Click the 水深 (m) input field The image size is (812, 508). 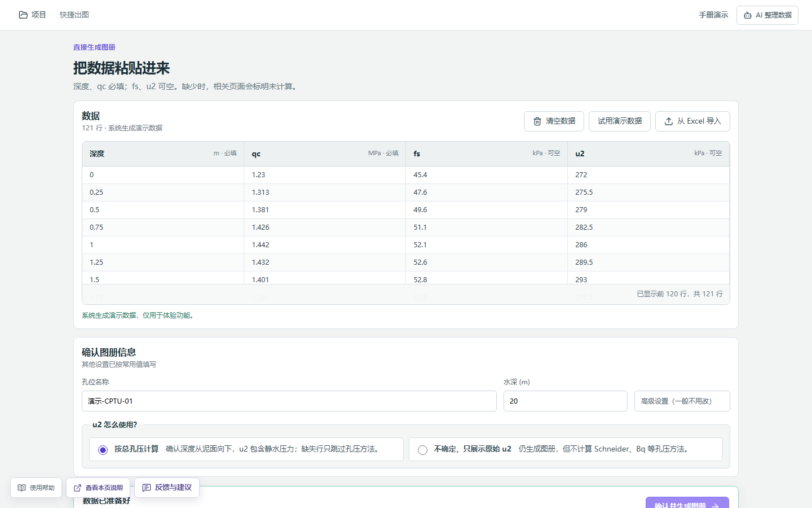[x=566, y=401]
